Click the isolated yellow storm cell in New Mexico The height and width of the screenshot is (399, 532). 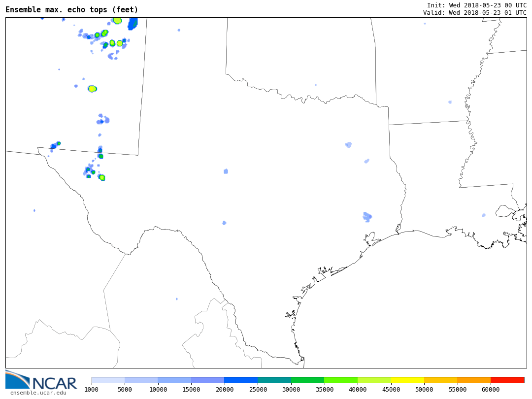pos(92,89)
